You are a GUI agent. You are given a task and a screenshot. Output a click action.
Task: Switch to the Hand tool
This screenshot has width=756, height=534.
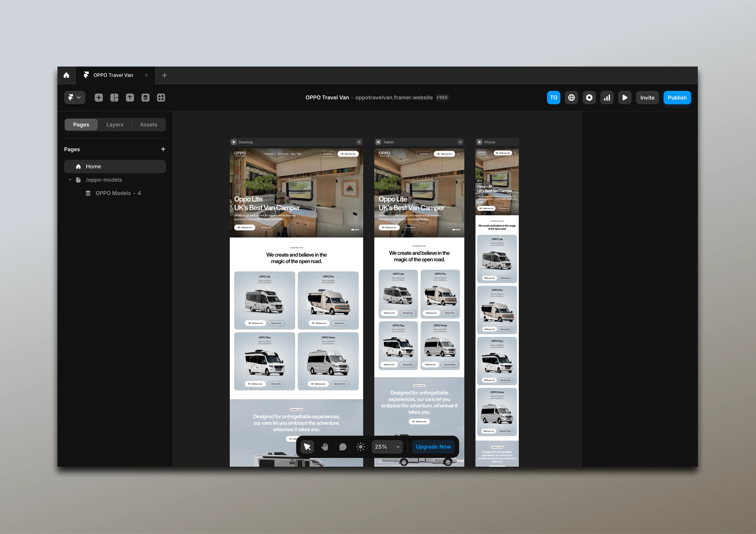point(325,447)
